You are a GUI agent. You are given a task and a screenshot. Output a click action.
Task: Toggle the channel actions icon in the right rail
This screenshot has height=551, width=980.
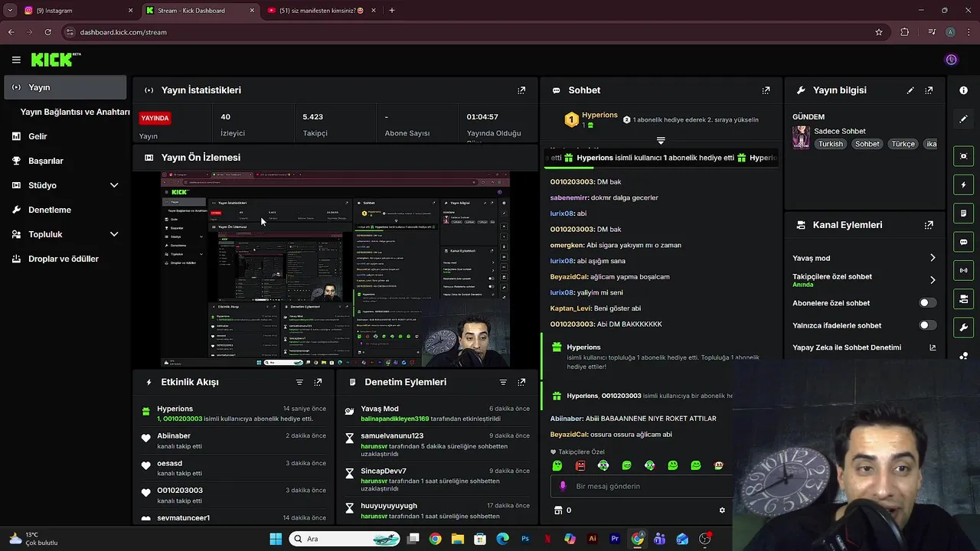pos(963,298)
